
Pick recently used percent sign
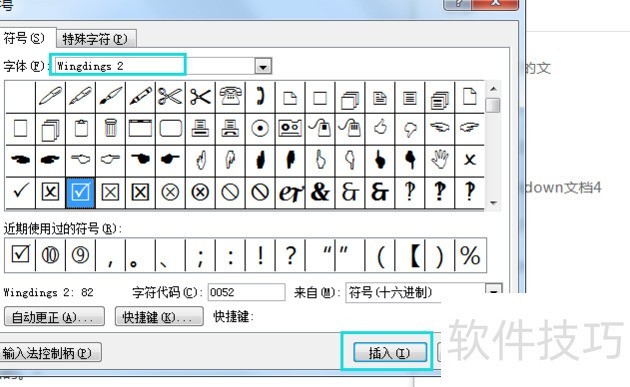point(470,255)
